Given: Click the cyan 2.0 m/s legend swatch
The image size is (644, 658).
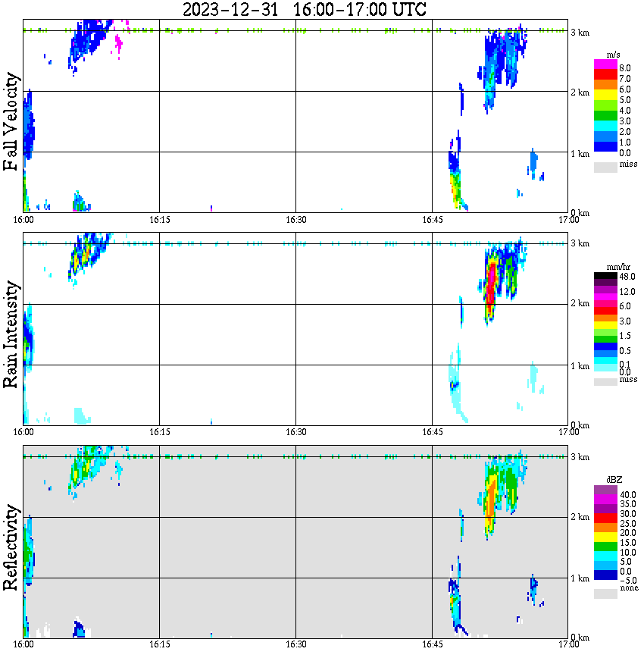Looking at the screenshot, I should click(605, 126).
